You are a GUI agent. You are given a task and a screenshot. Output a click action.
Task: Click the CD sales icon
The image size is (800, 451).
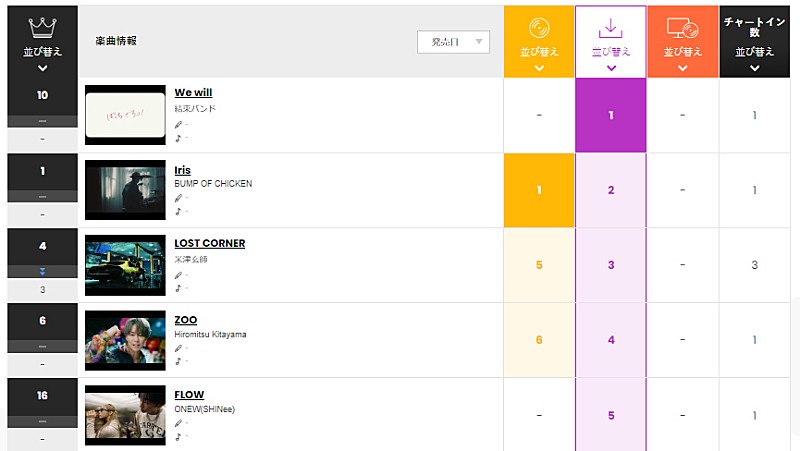pyautogui.click(x=539, y=28)
